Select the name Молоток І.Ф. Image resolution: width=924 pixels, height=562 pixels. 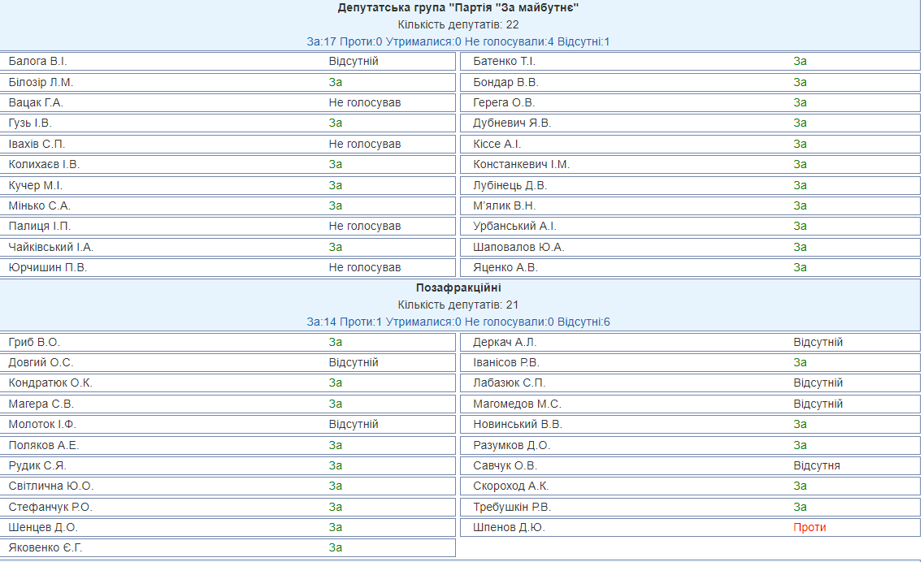point(41,424)
